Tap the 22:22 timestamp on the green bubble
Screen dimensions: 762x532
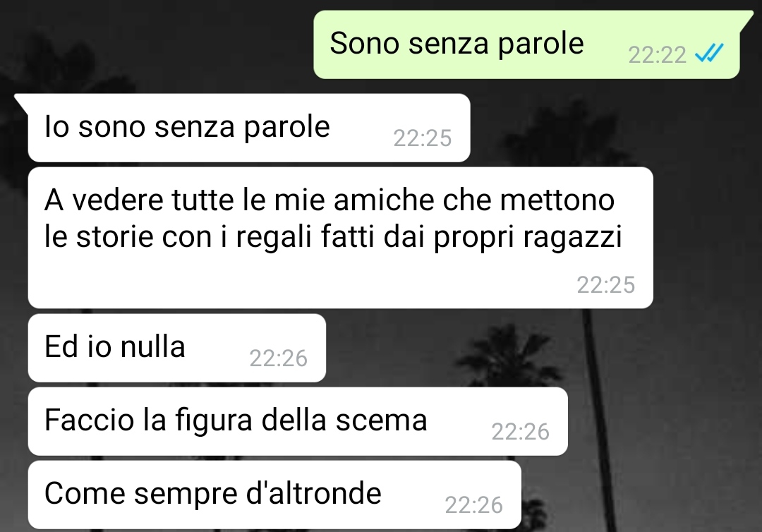(x=657, y=54)
